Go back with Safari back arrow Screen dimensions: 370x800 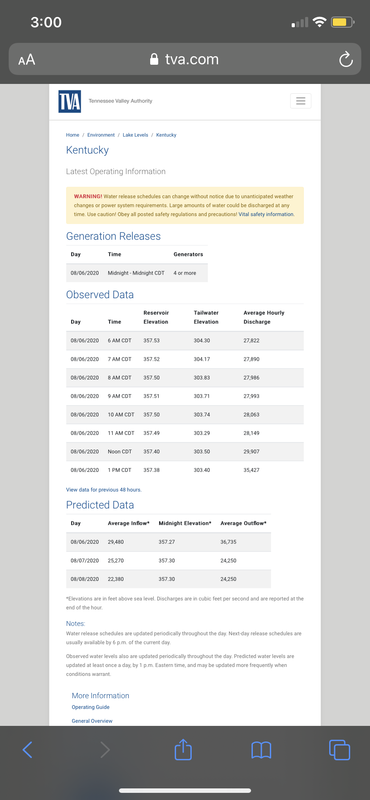click(x=28, y=749)
